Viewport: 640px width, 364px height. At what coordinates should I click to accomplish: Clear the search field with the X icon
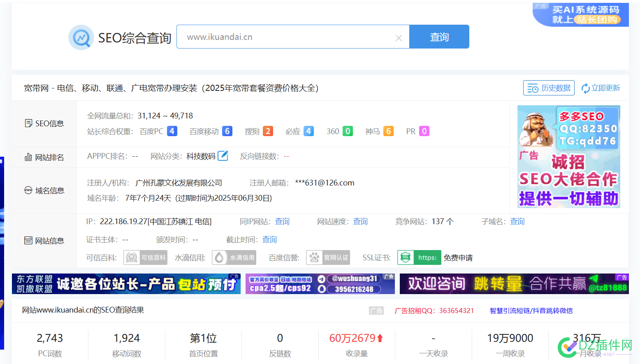[399, 38]
